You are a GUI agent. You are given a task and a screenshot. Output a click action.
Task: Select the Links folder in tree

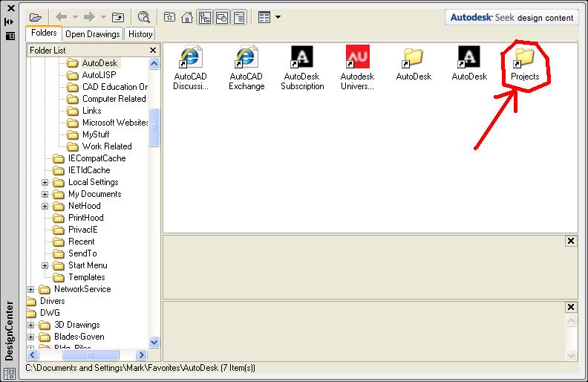[85, 111]
